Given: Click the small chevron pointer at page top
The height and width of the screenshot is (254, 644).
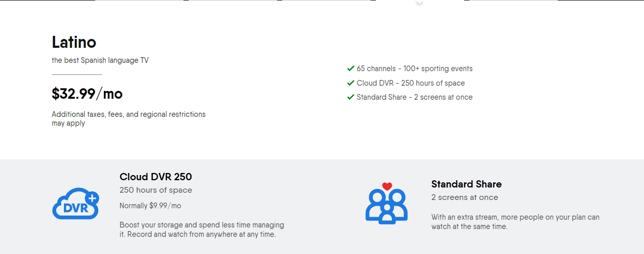Looking at the screenshot, I should coord(420,3).
